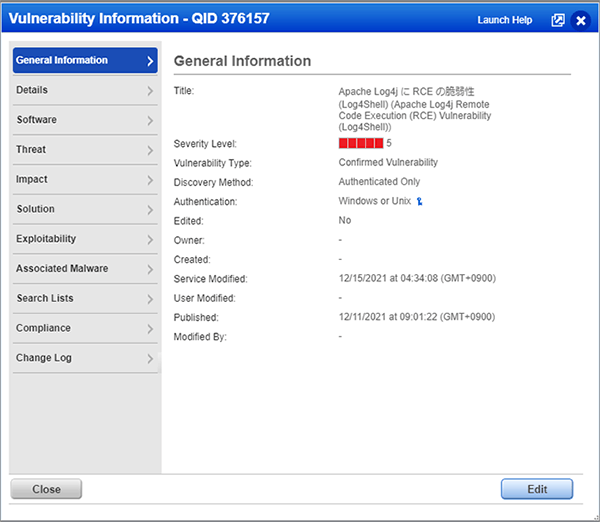The width and height of the screenshot is (600, 522).
Task: Click the chevron next to Associated Malware
Action: point(150,269)
